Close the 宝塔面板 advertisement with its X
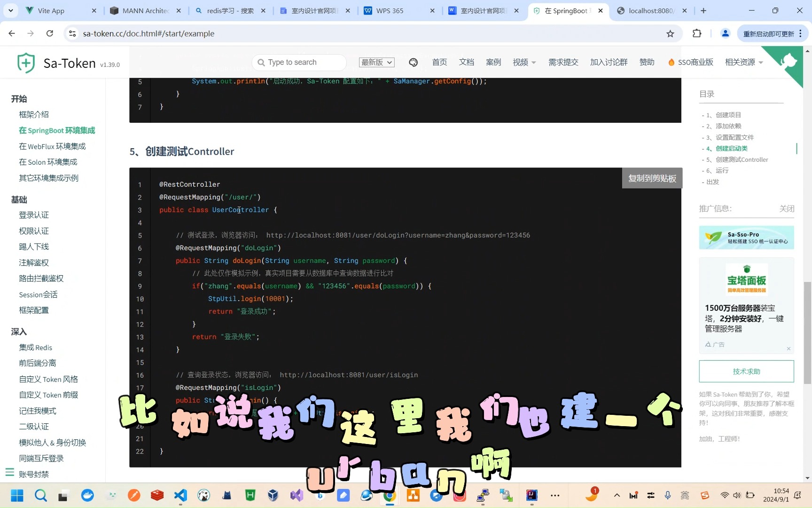The height and width of the screenshot is (508, 812). (789, 349)
